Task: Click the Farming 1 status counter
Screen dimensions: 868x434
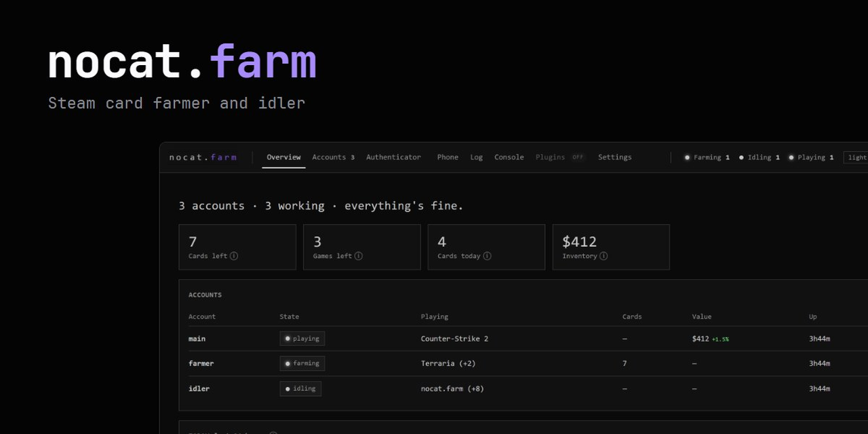Action: [x=707, y=157]
